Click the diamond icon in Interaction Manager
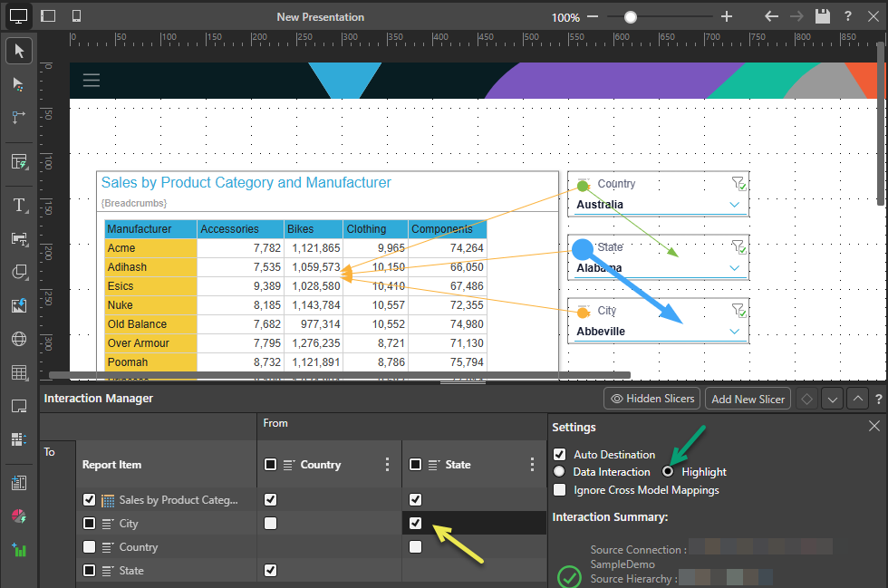Viewport: 888px width, 588px height. click(806, 399)
